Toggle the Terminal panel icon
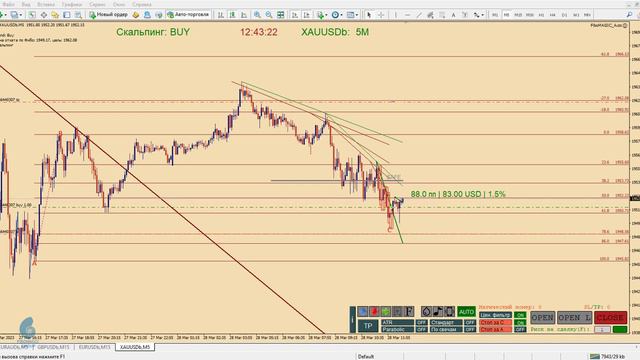The width and height of the screenshot is (640, 360). click(67, 15)
